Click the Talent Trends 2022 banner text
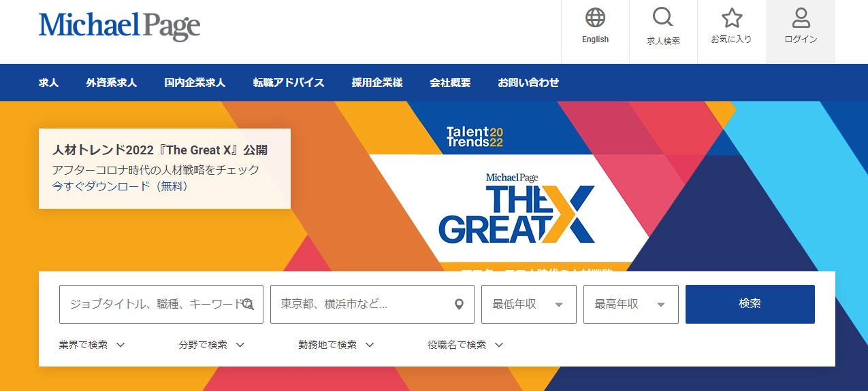This screenshot has width=868, height=391. point(475,137)
